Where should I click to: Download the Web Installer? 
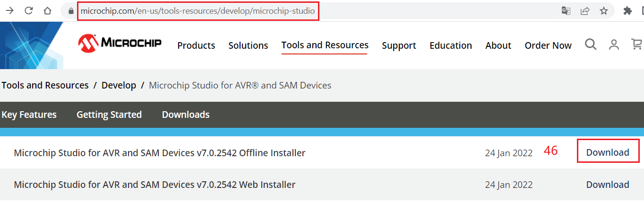(x=608, y=185)
